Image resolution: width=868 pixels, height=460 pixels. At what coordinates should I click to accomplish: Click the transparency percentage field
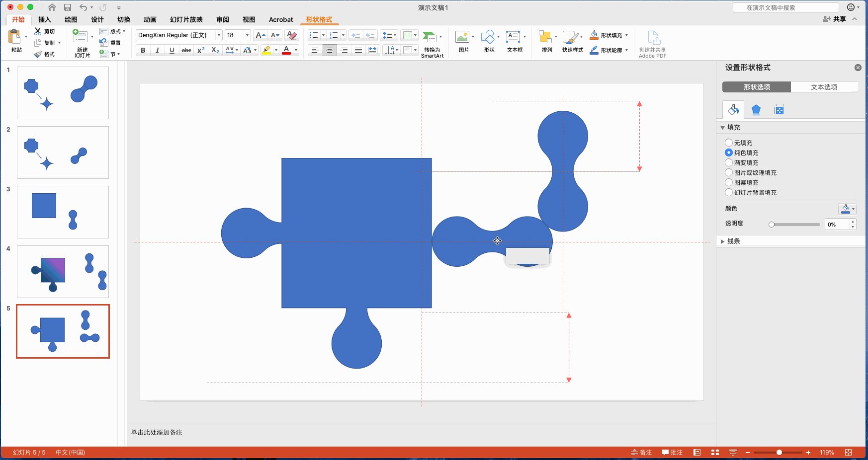838,225
